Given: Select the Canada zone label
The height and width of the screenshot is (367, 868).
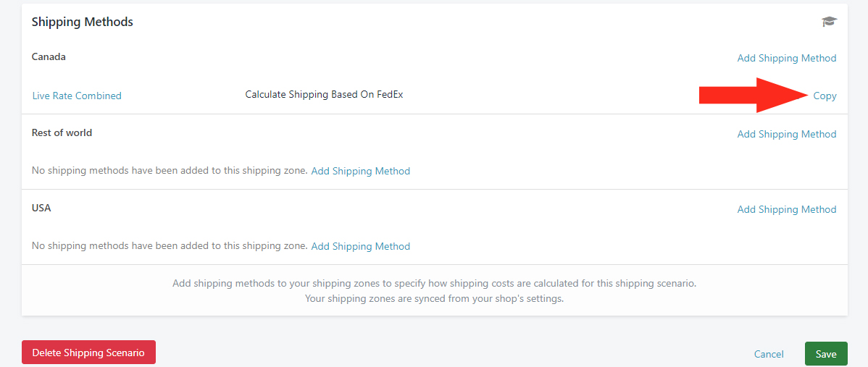Looking at the screenshot, I should (x=49, y=57).
